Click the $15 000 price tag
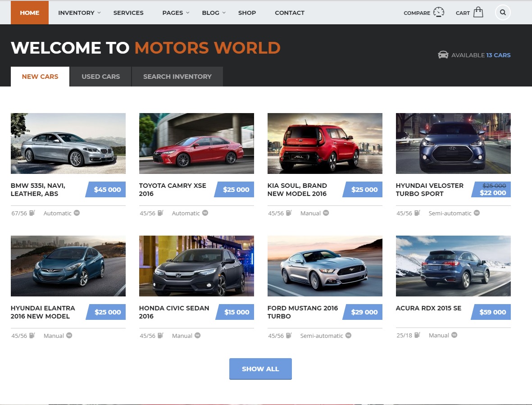 point(235,312)
